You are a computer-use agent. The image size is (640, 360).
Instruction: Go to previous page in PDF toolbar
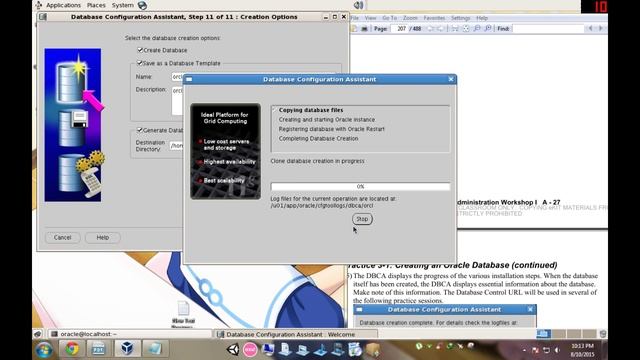tap(430, 29)
